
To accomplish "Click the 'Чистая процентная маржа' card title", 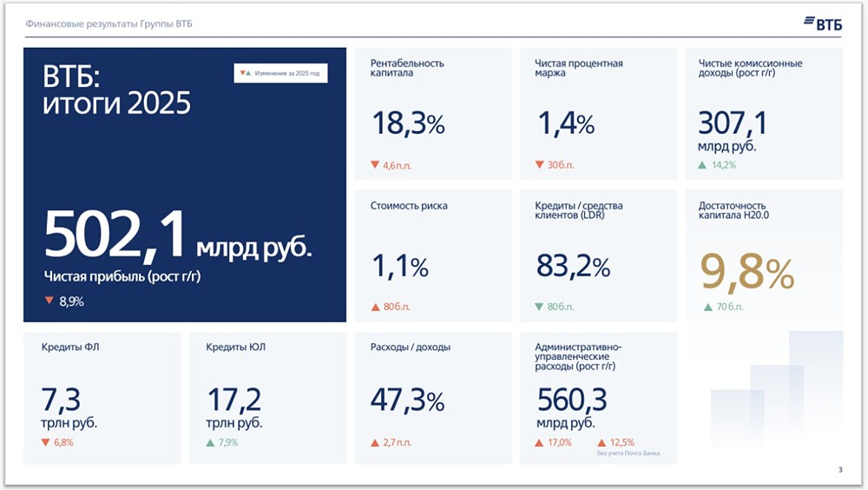I will (x=578, y=68).
